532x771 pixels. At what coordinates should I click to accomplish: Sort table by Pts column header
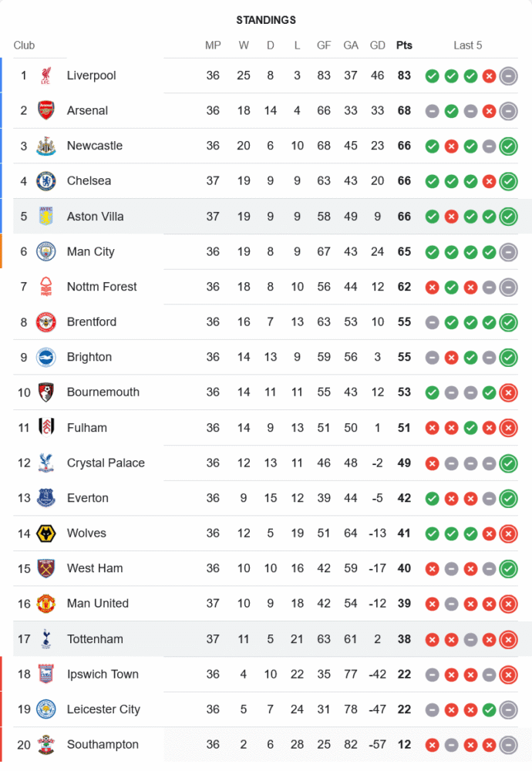pyautogui.click(x=404, y=45)
